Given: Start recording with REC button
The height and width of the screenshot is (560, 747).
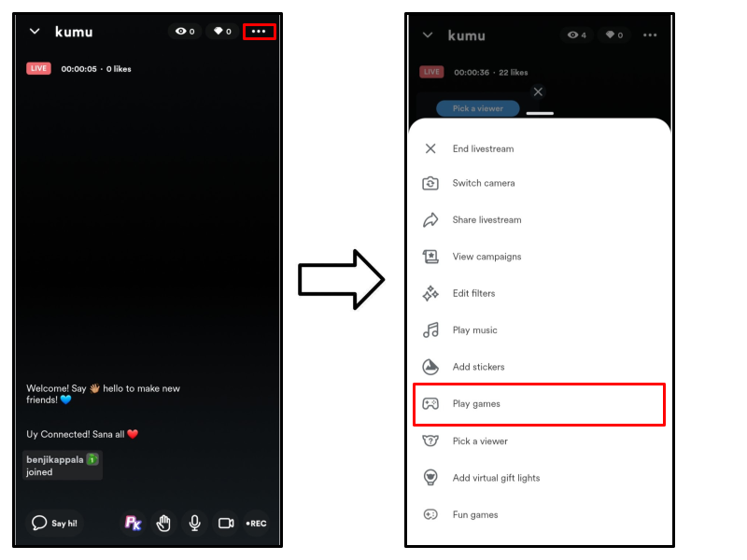Looking at the screenshot, I should click(256, 523).
